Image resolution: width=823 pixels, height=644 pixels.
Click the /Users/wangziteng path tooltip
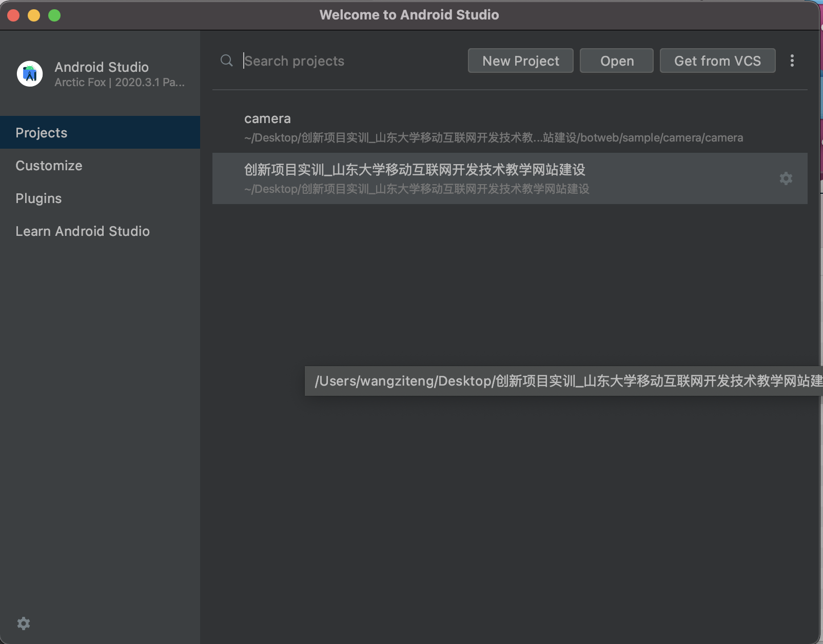click(564, 381)
